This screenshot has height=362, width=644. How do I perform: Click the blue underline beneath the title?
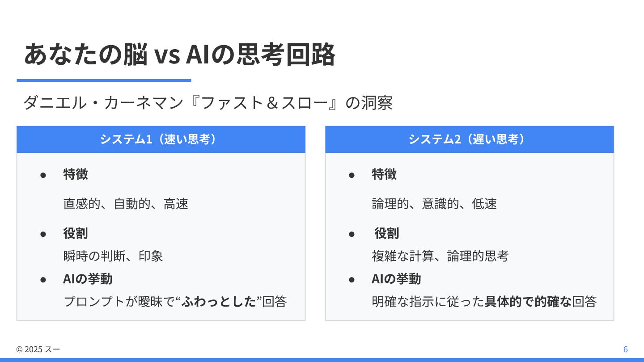coord(104,80)
